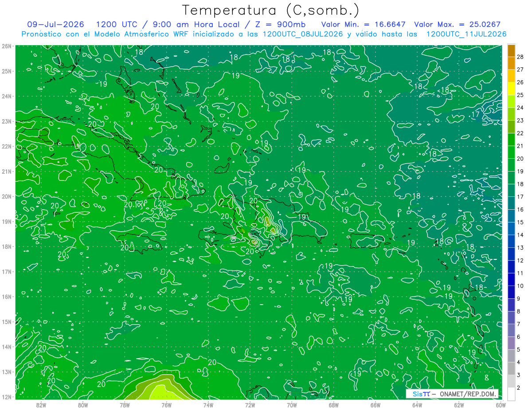This screenshot has width=532, height=411.
Task: Click the "14N" latitude axis label
Action: (x=6, y=347)
